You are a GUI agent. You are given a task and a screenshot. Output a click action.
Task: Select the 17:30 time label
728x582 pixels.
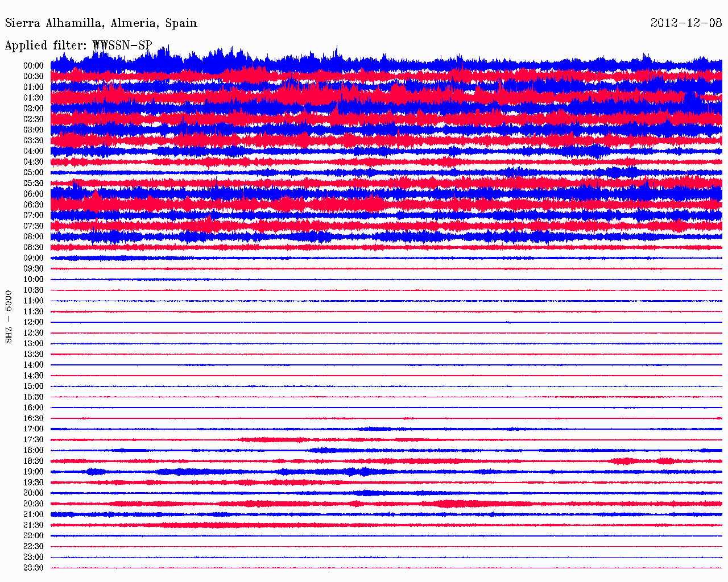coord(34,440)
